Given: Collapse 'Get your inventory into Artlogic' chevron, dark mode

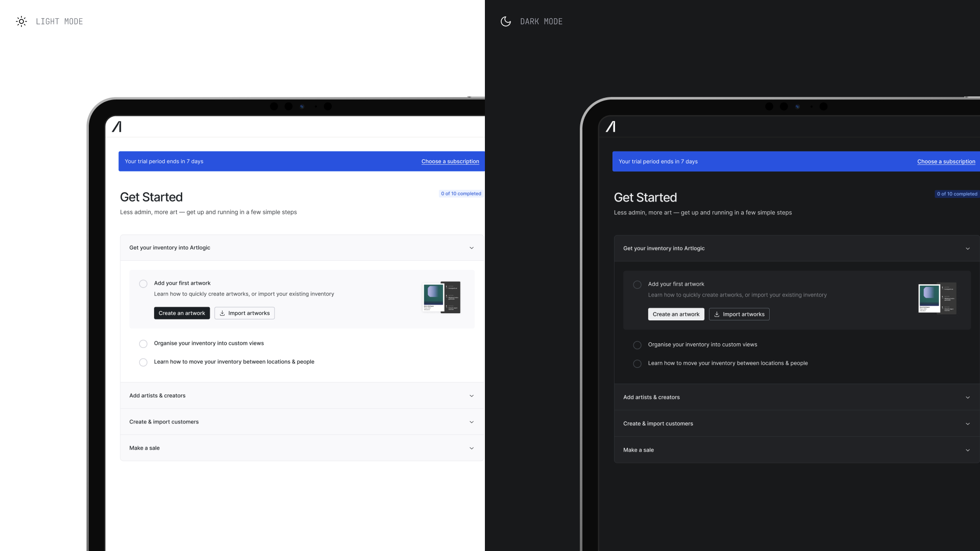Looking at the screenshot, I should pos(968,248).
